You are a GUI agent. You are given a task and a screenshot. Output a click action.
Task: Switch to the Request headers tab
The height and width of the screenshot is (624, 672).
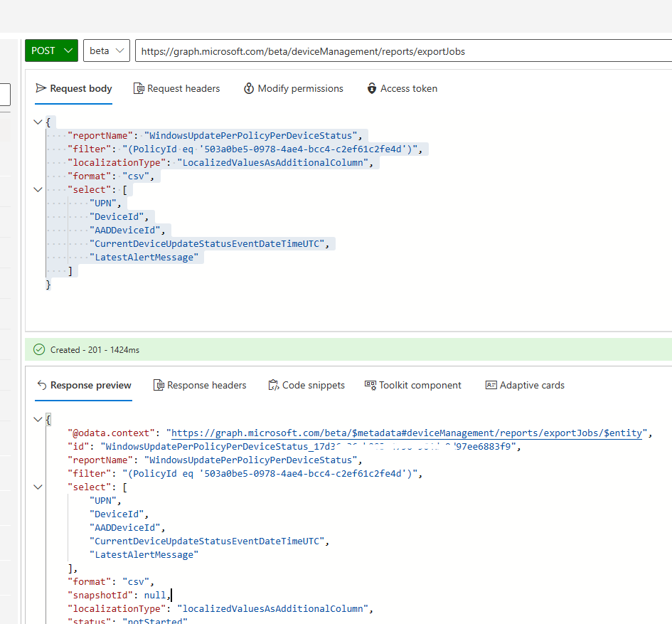coord(176,89)
